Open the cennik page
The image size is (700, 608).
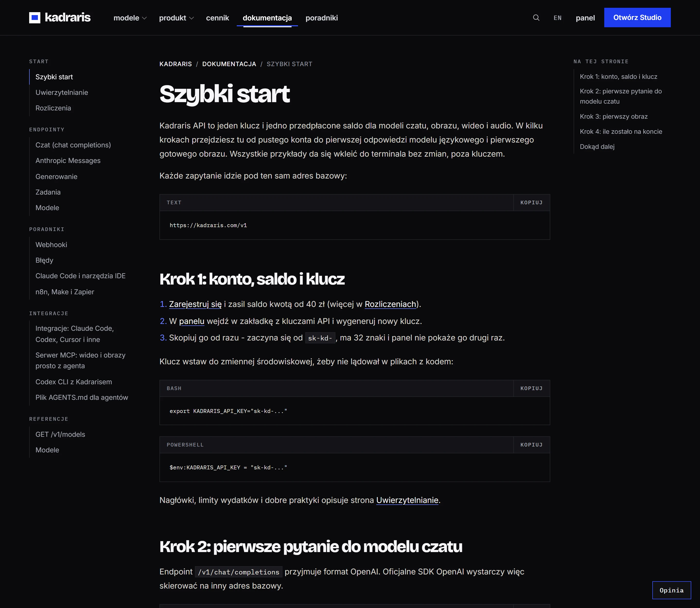tap(217, 18)
